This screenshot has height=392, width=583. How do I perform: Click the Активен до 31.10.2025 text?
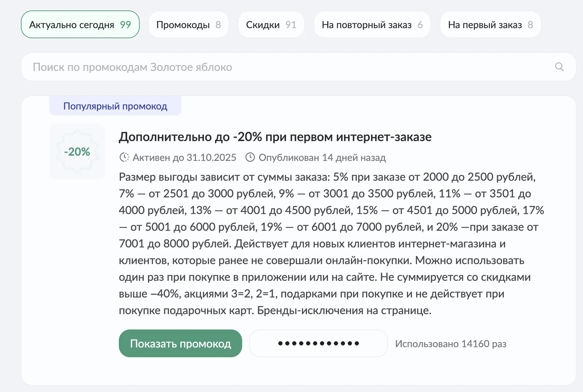coord(184,157)
